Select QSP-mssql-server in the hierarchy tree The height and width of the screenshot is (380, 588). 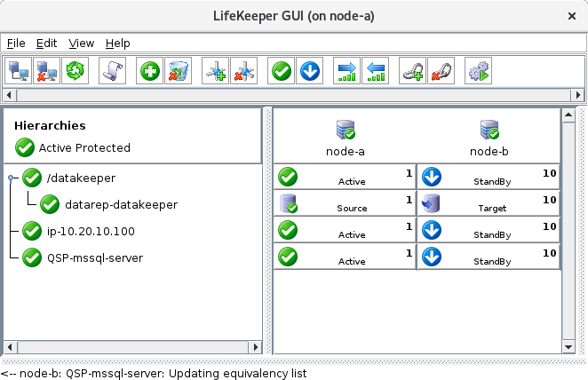point(95,257)
